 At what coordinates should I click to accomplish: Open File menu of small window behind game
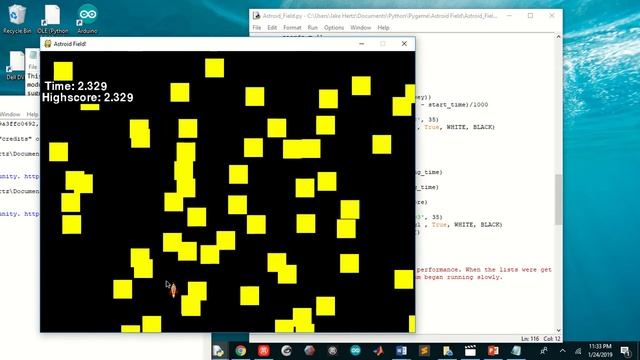pos(33,67)
